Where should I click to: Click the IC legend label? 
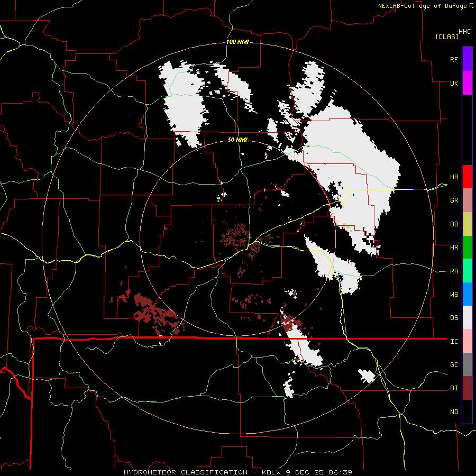tap(454, 342)
